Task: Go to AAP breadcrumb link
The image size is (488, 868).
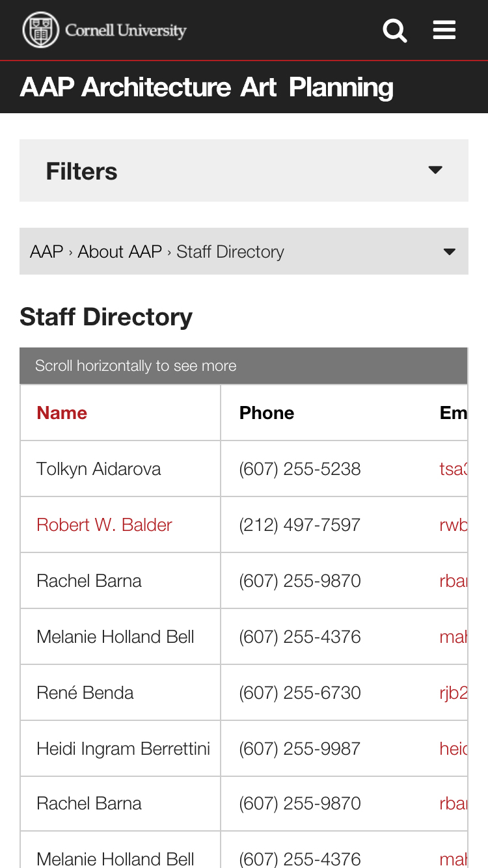Action: coord(47,252)
